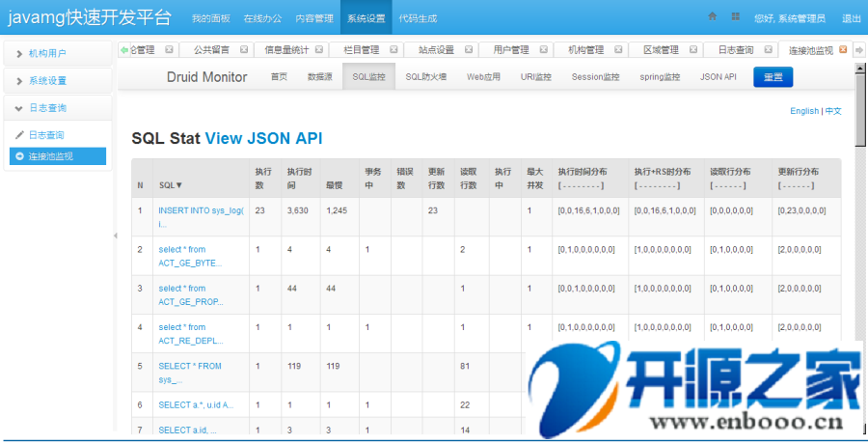Click circle icon beside 连接池监视
The image size is (868, 444).
pyautogui.click(x=19, y=156)
